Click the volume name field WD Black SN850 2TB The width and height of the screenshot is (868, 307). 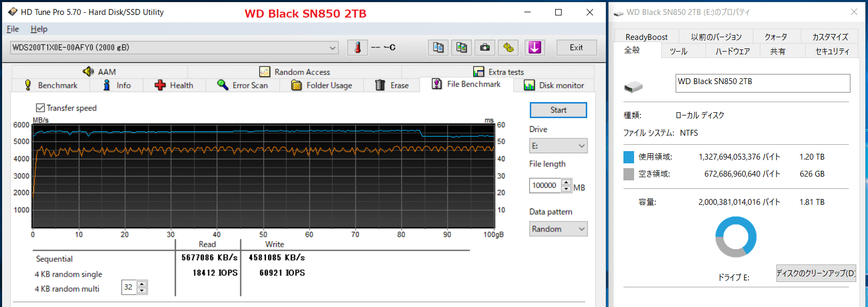pos(762,83)
